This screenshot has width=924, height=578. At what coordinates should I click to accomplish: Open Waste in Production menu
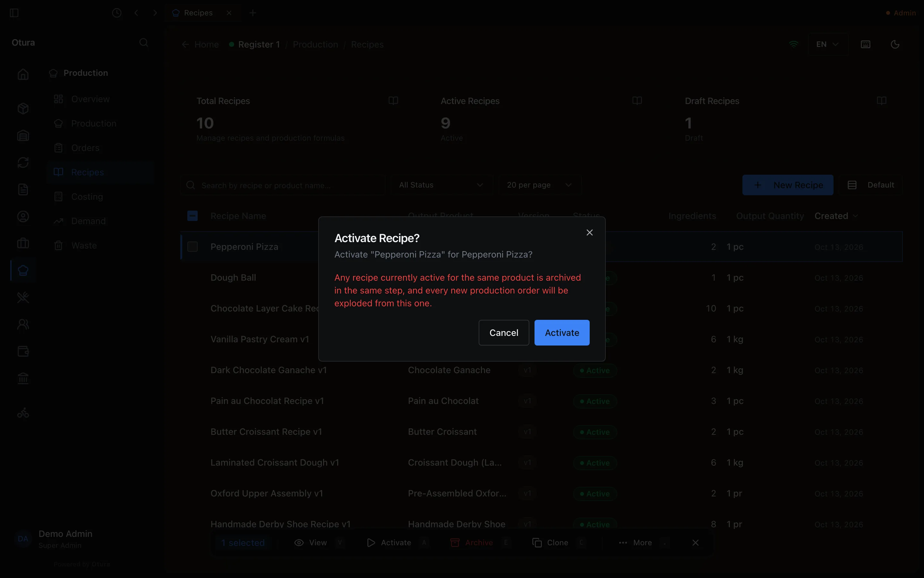tap(101, 245)
